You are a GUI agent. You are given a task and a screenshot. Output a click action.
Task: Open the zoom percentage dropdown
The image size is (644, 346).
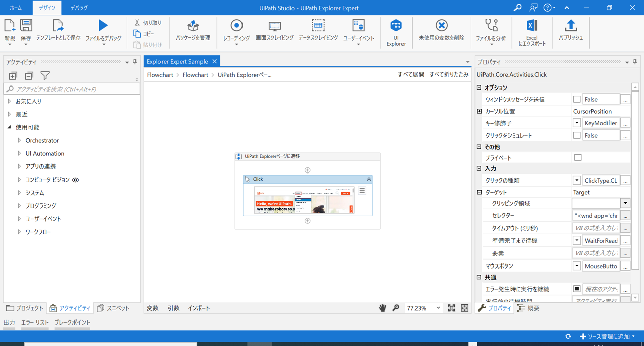click(438, 308)
